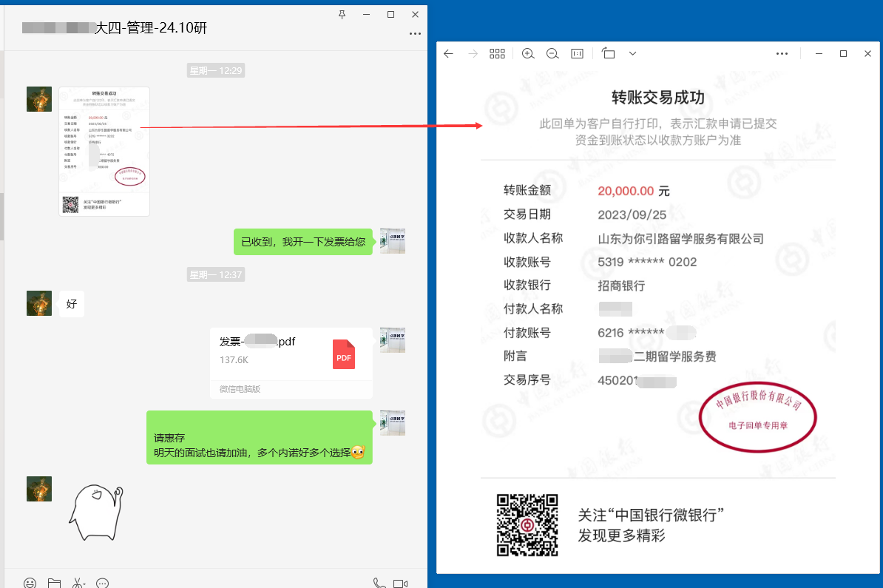Minimize the WeChat chat window

367,15
